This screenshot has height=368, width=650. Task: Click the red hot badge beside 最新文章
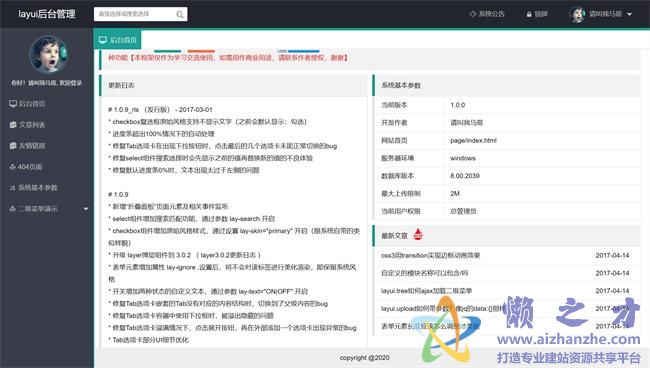[x=418, y=234]
